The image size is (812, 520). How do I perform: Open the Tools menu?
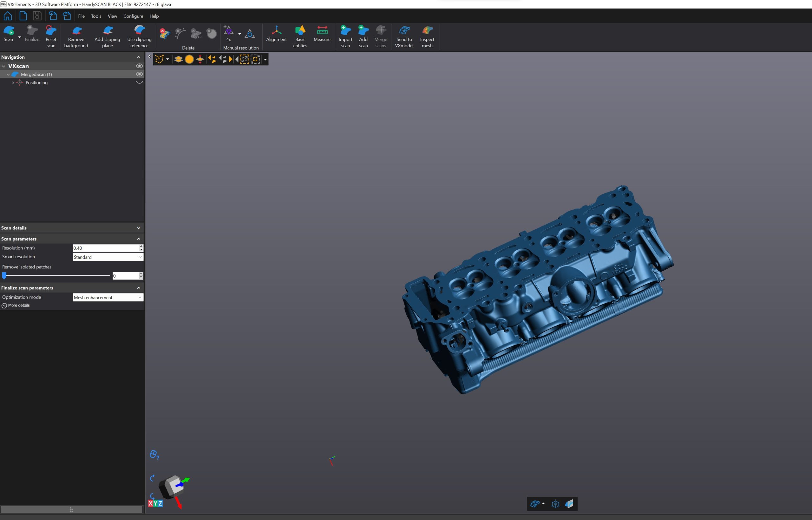pos(96,16)
